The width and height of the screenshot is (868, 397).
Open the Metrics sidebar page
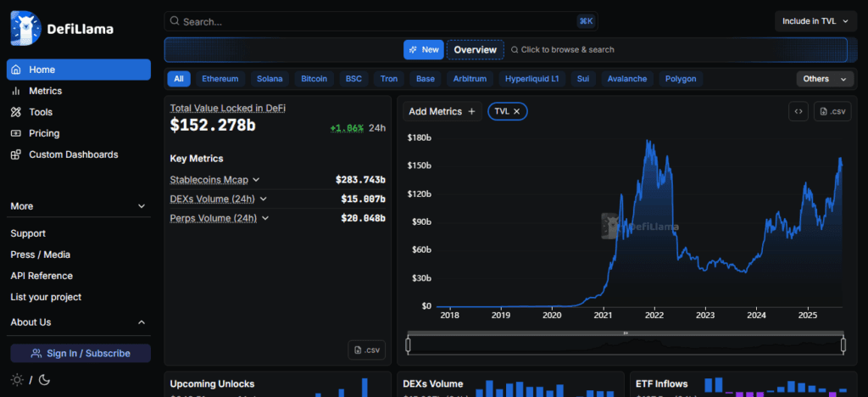(x=45, y=91)
